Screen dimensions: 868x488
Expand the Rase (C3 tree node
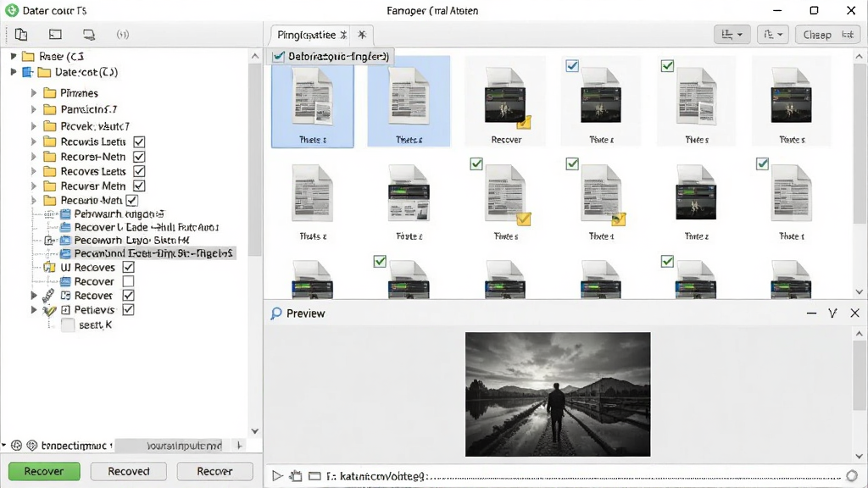[14, 56]
